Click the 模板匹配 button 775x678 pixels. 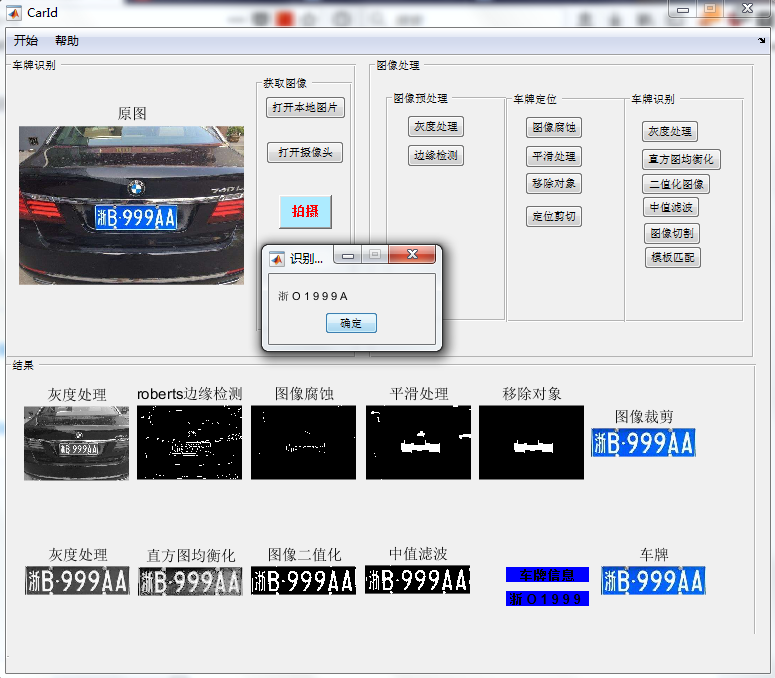pyautogui.click(x=673, y=257)
